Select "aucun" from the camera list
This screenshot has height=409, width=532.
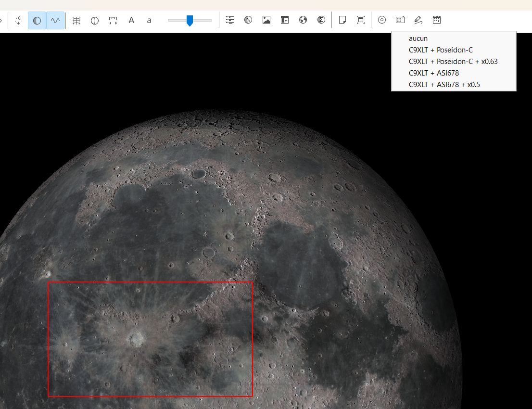tap(418, 38)
